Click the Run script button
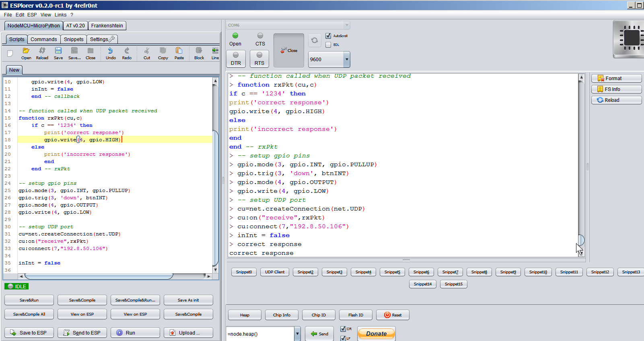 135,333
